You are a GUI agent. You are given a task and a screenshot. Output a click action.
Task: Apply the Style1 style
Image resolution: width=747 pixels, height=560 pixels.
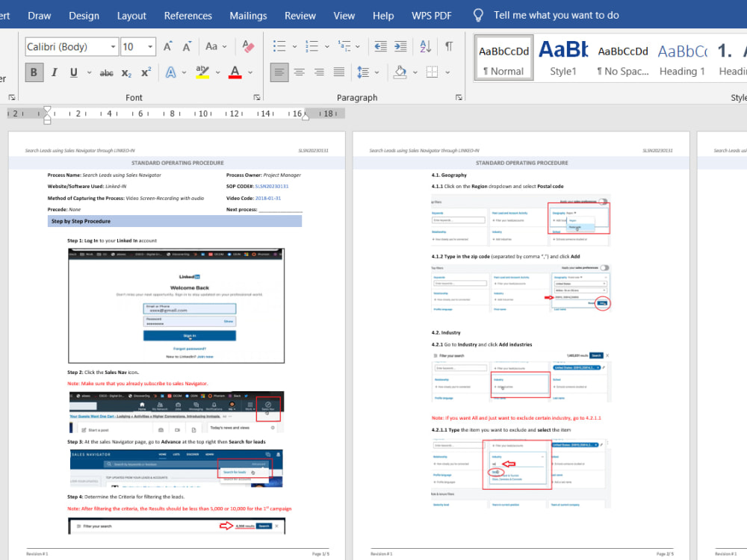563,57
